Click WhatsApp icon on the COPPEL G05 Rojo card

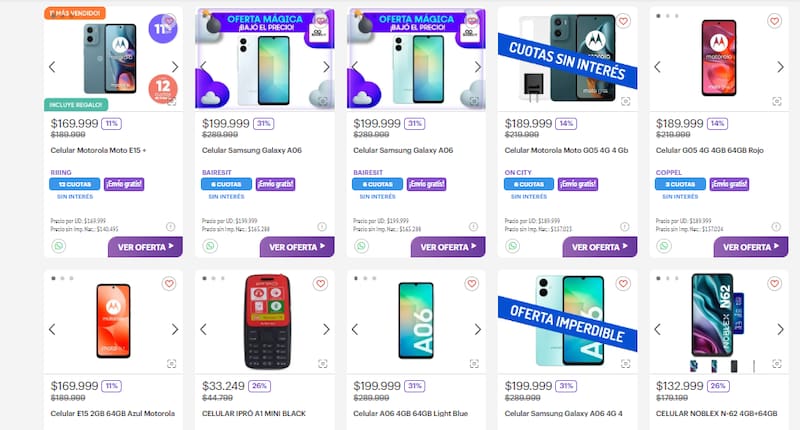click(x=663, y=246)
